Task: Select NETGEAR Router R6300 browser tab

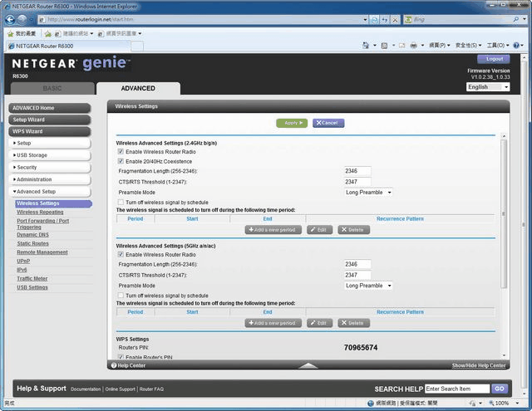Action: pyautogui.click(x=68, y=46)
